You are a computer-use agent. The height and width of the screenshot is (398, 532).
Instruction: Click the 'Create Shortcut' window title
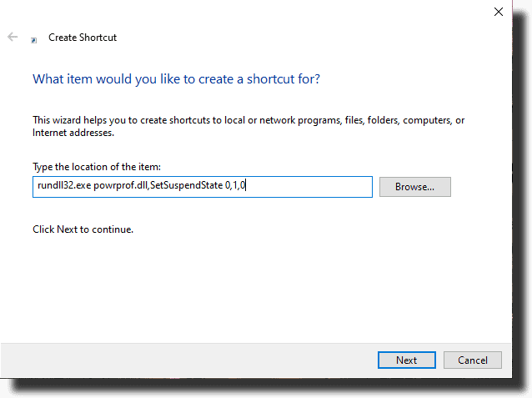click(83, 38)
